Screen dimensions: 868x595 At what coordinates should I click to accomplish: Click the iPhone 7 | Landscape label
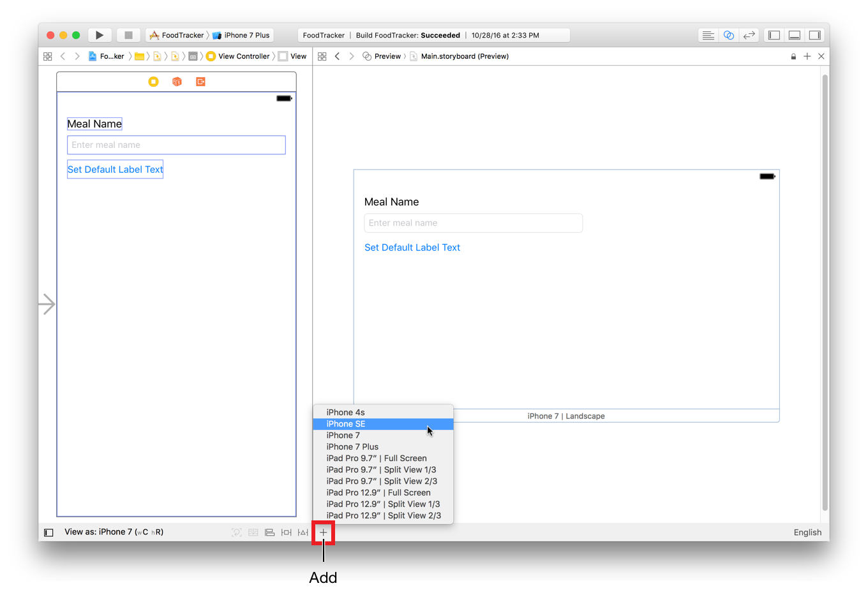tap(566, 416)
